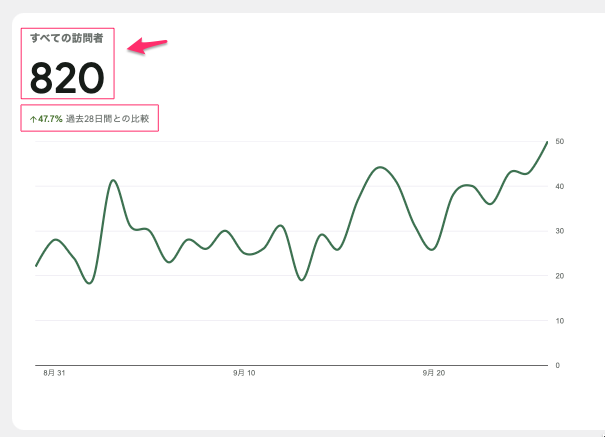Click the broad peak between 9月 10 and 9月 20
Image resolution: width=605 pixels, height=437 pixels.
click(x=379, y=167)
